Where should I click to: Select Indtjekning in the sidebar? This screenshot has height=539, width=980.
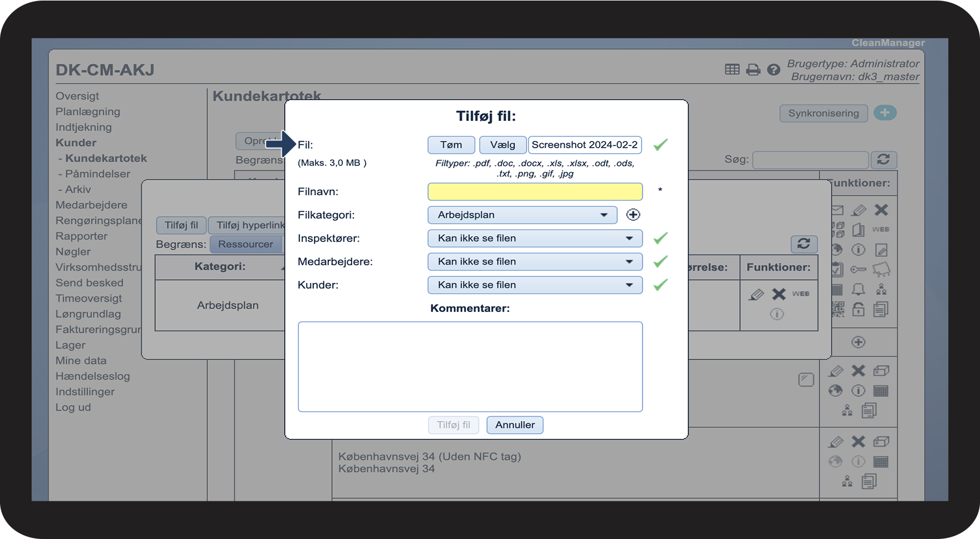pyautogui.click(x=84, y=127)
